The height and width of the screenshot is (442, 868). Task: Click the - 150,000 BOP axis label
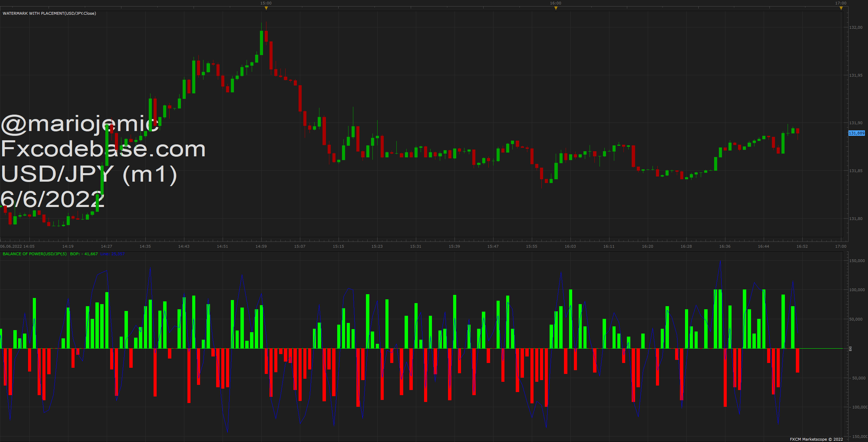coord(858,437)
